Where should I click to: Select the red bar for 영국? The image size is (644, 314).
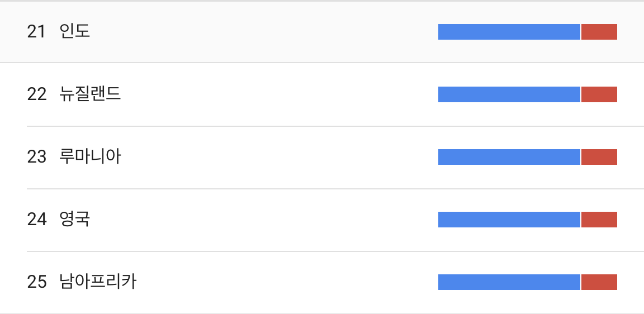(x=599, y=220)
